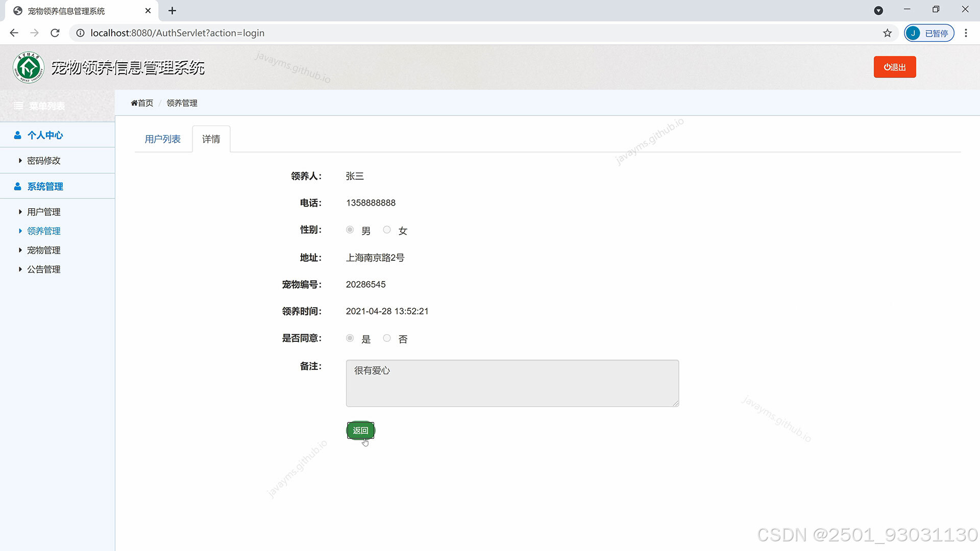
Task: Close the 宠物领养信息管理系统 browser tab
Action: point(148,11)
